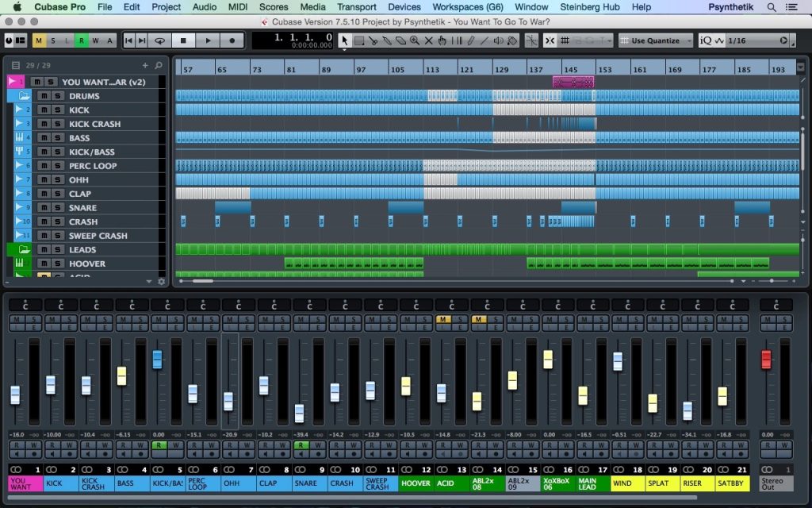Click the horizontal zoom slider handle
The height and width of the screenshot is (508, 812).
point(772,281)
